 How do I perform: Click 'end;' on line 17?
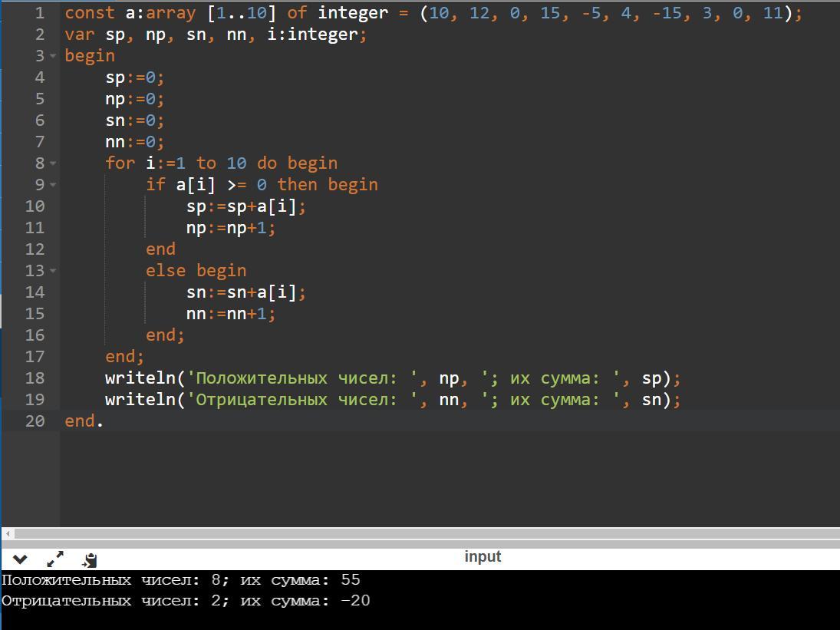pos(125,356)
